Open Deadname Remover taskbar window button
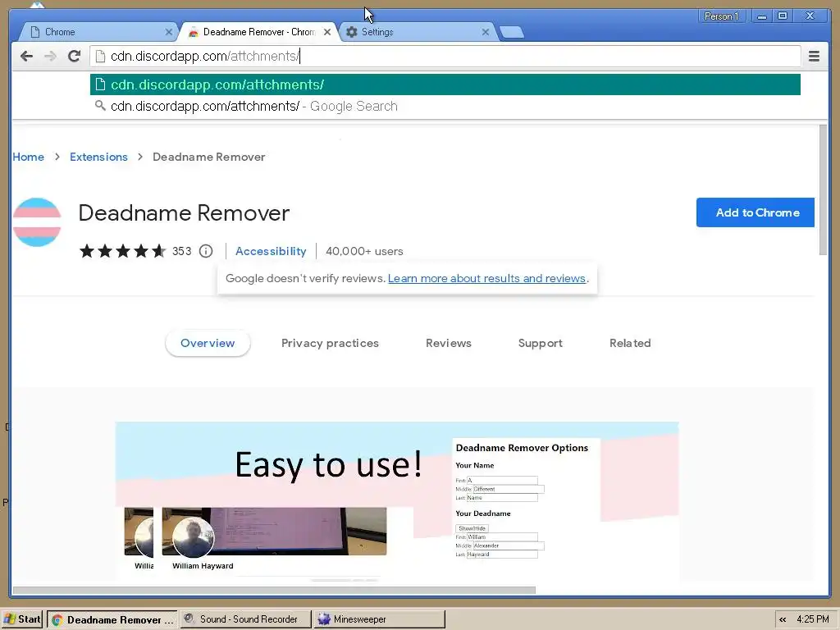The height and width of the screenshot is (630, 840). 112,619
